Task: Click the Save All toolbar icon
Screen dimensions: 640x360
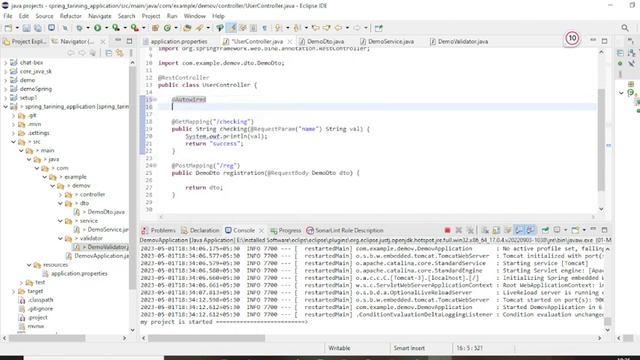Action: tap(38, 28)
